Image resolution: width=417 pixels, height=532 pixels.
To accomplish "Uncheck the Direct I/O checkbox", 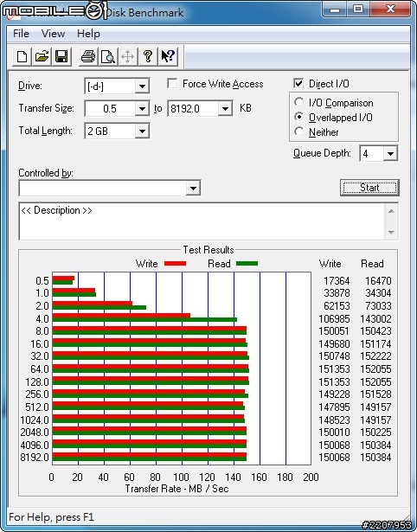I will pyautogui.click(x=298, y=83).
